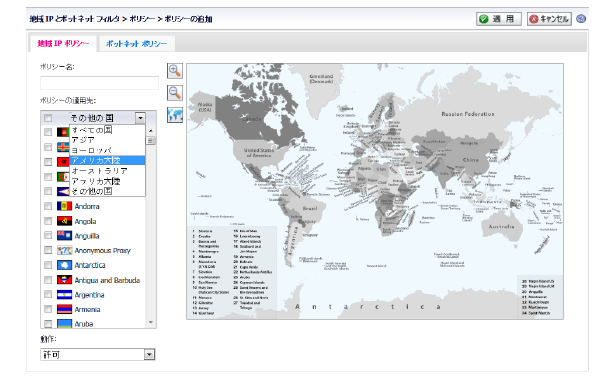
Task: Click Brazil on the world map
Action: pos(310,208)
